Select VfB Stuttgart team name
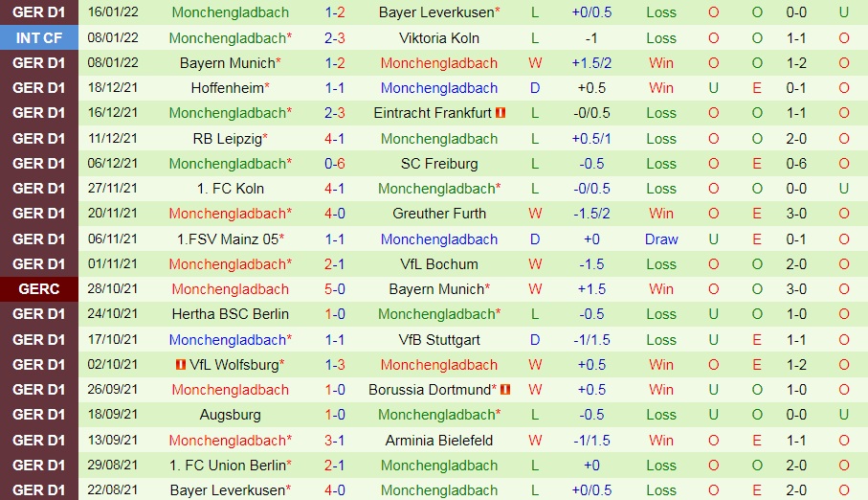The height and width of the screenshot is (500, 868). [x=439, y=340]
